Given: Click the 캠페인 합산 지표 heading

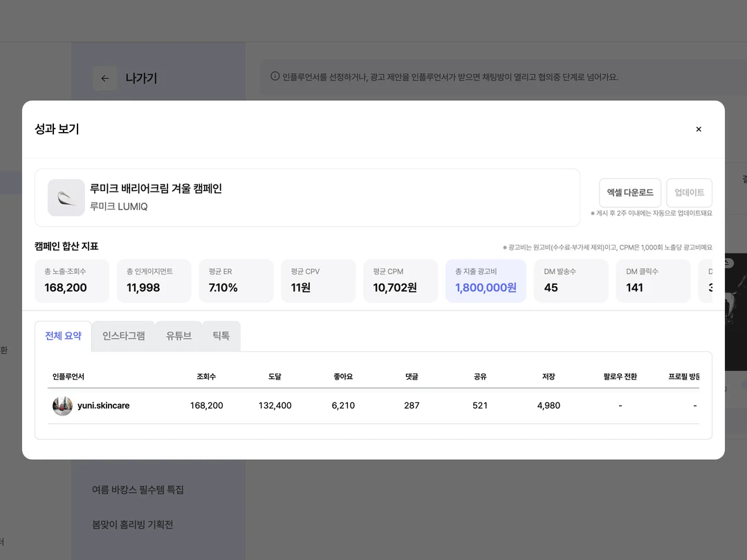Looking at the screenshot, I should click(x=66, y=246).
